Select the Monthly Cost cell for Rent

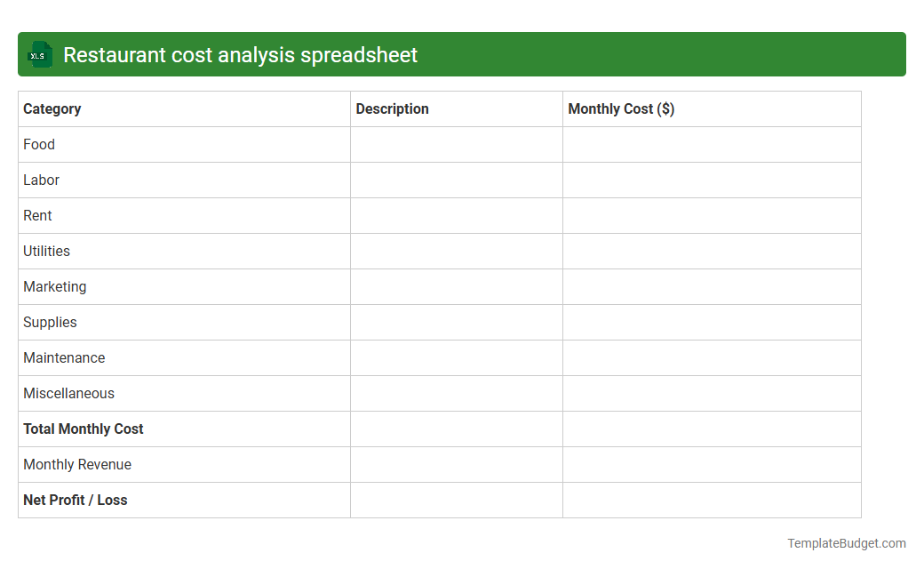(711, 215)
